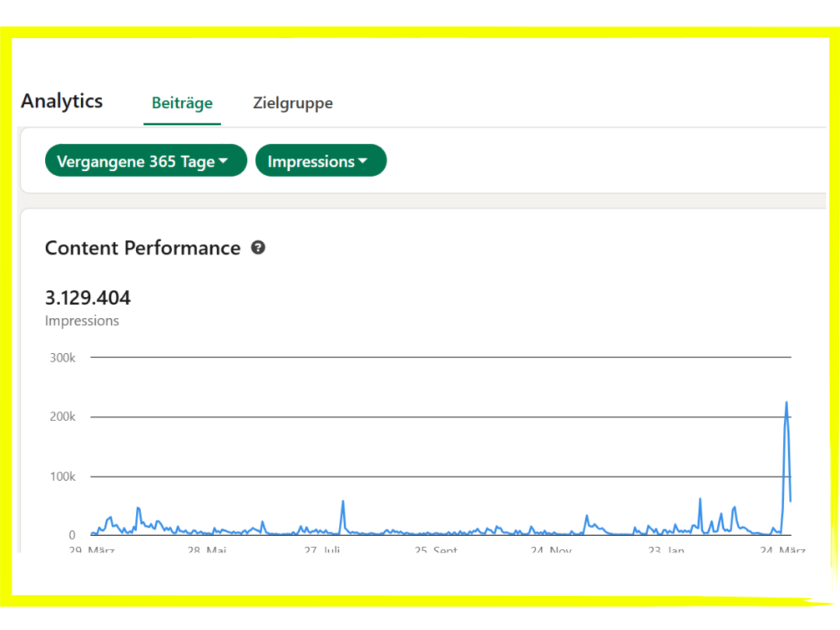This screenshot has width=840, height=630.
Task: Click the caret arrow on the Impressions filter
Action: click(x=362, y=161)
